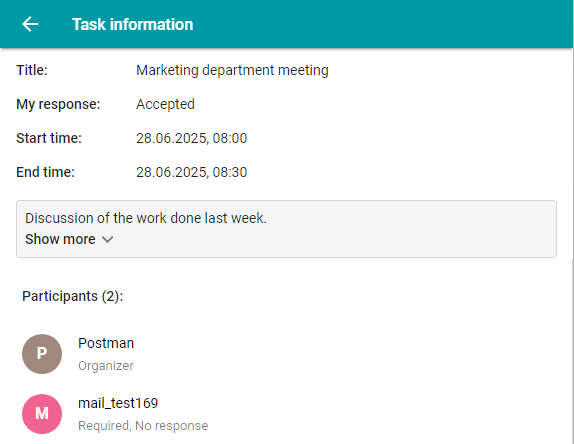Click the vertical scrollbar at right edge
This screenshot has height=444, width=574.
(x=573, y=245)
